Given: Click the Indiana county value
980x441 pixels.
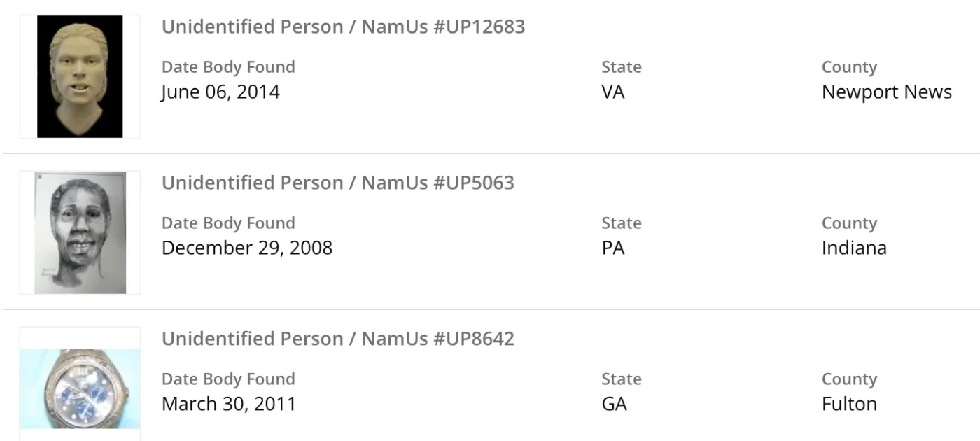Looking at the screenshot, I should 854,248.
